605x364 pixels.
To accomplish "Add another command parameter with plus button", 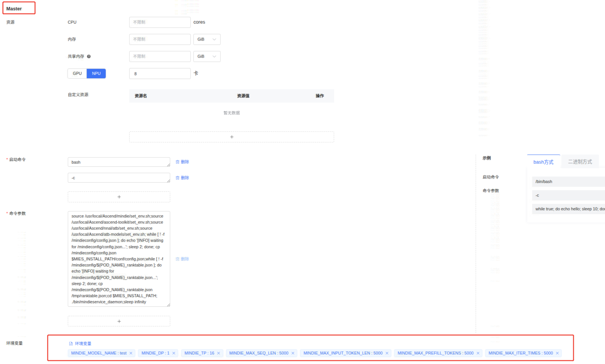I will [x=119, y=321].
